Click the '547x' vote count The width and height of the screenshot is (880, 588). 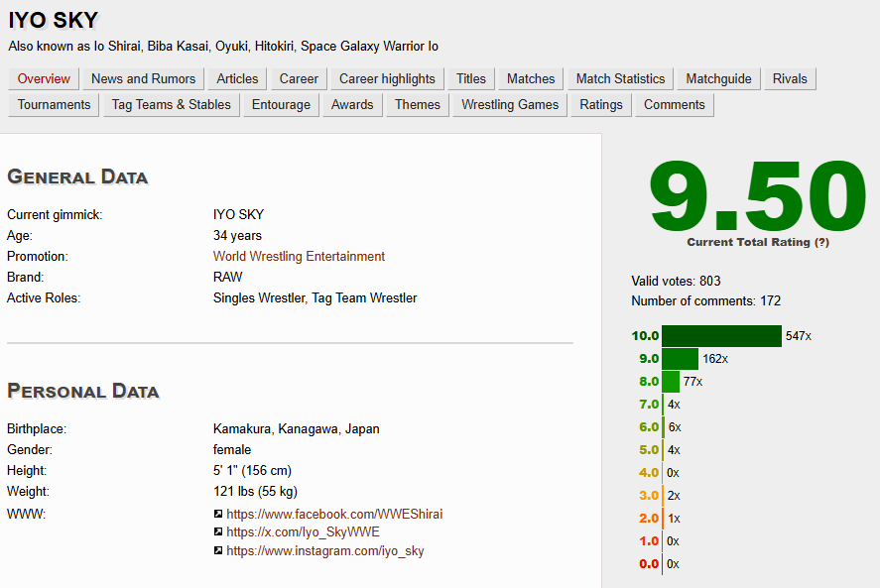[799, 336]
